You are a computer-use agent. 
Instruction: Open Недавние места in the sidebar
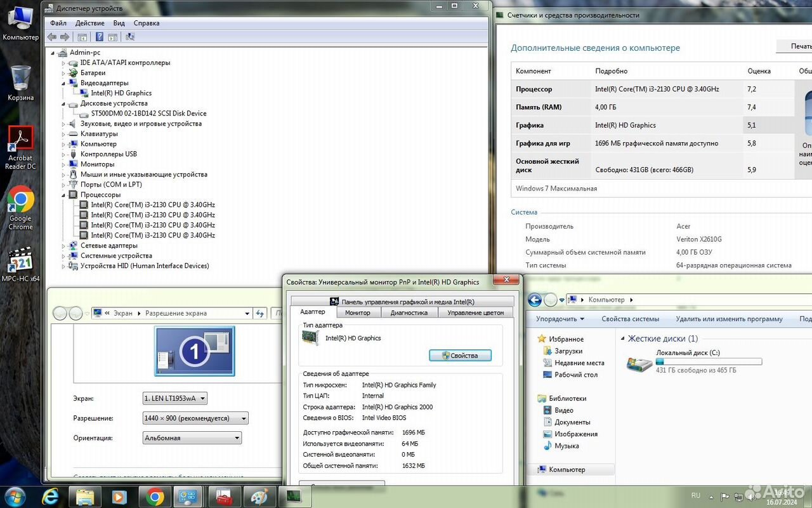tap(574, 363)
